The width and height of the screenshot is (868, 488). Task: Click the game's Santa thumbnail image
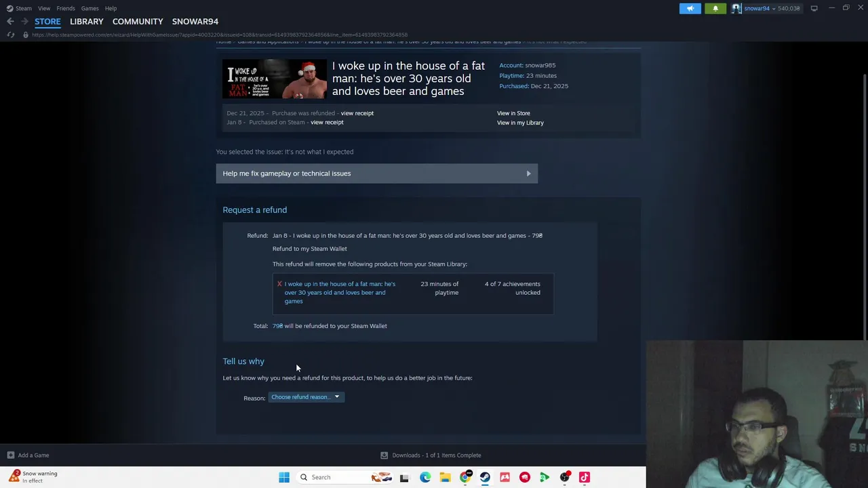(275, 79)
